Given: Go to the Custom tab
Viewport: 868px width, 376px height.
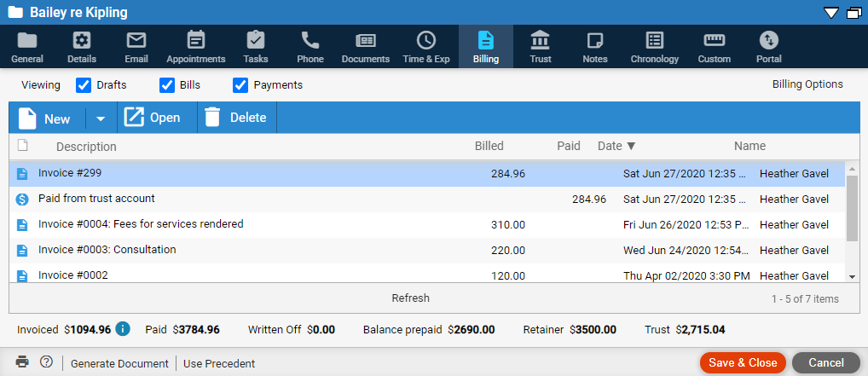Looking at the screenshot, I should [x=715, y=47].
